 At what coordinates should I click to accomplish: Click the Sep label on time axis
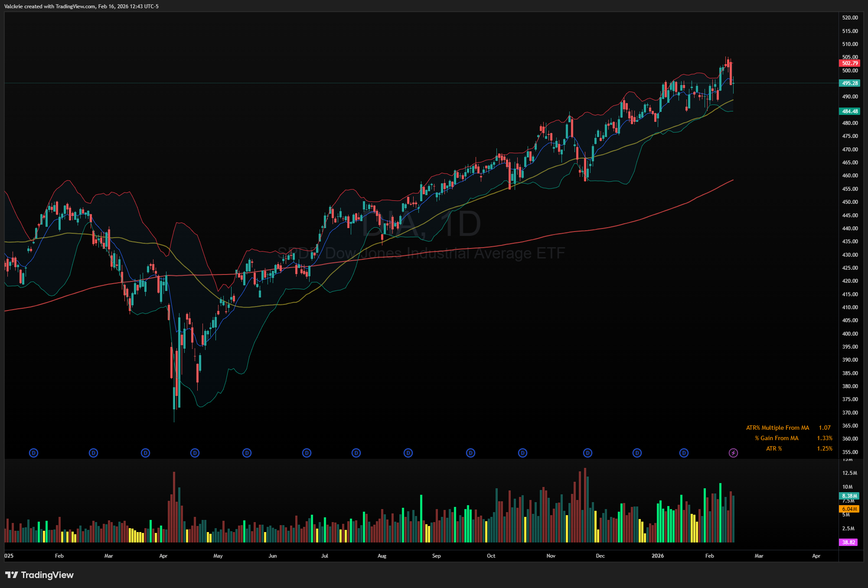436,555
